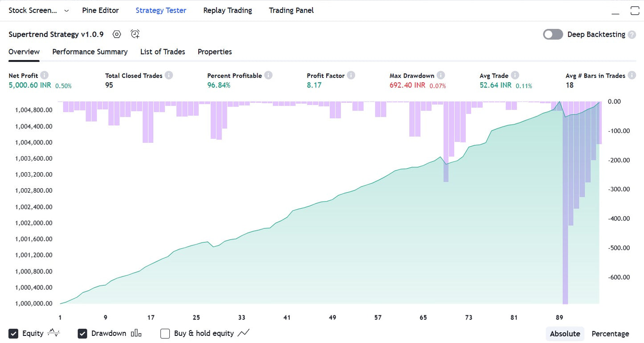Click the Avg # Bars in Trades info icon
This screenshot has width=644, height=343.
[632, 75]
